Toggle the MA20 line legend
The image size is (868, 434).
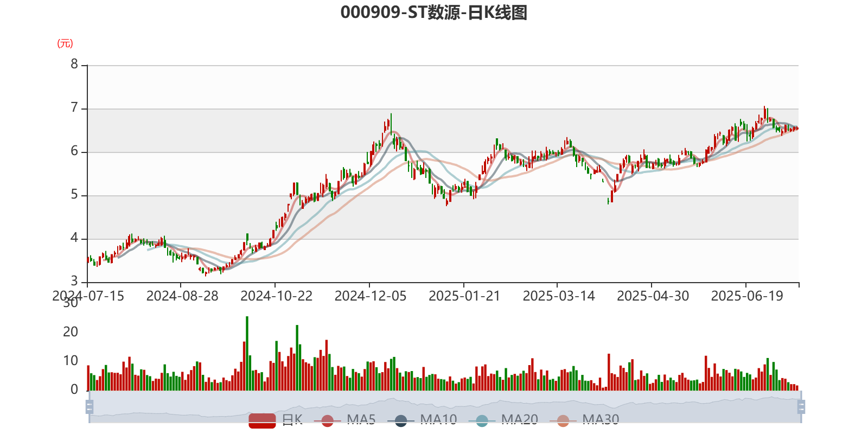503,420
